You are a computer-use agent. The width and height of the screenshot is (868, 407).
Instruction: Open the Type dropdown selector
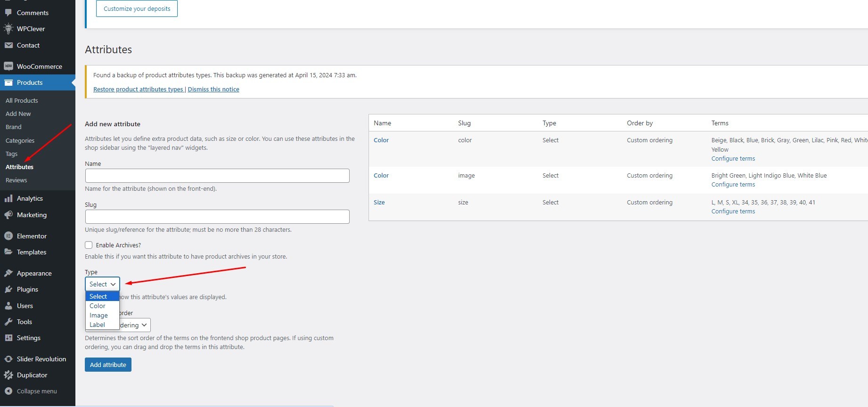102,284
